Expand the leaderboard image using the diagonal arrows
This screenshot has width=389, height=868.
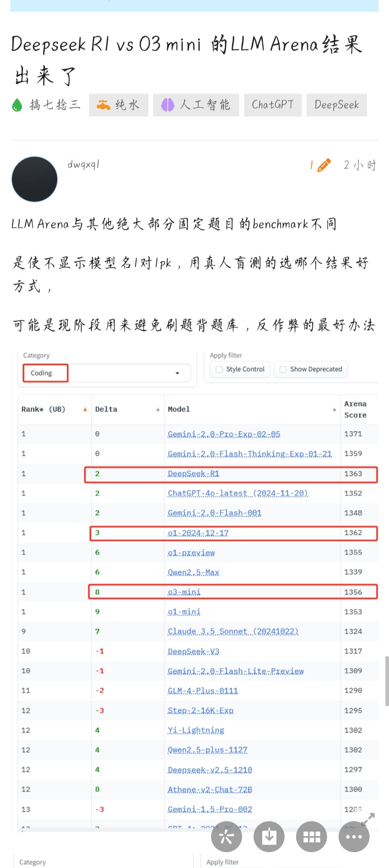(x=368, y=819)
